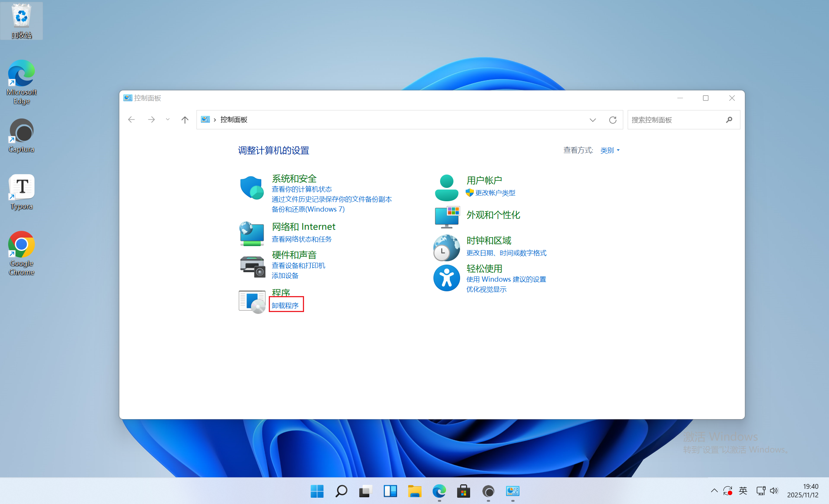Click the Ease of Access icon

(446, 278)
